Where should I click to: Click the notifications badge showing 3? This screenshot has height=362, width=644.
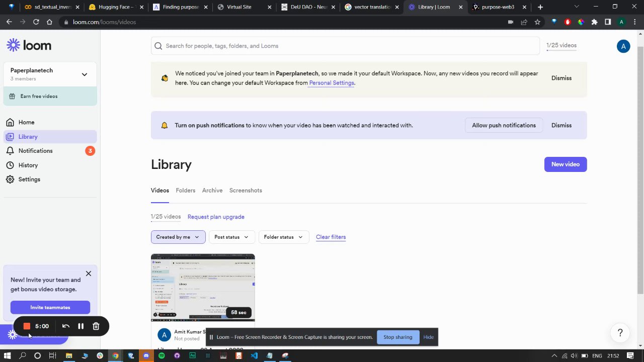pyautogui.click(x=90, y=151)
